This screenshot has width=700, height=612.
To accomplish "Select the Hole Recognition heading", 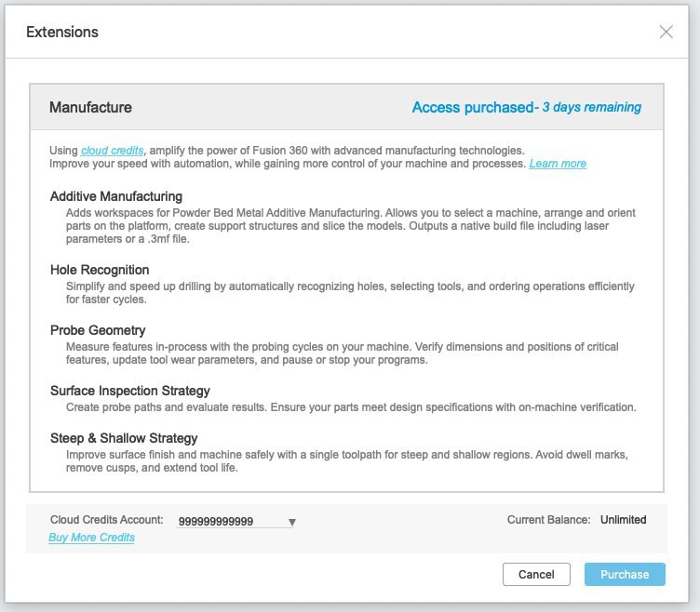I will [x=100, y=270].
